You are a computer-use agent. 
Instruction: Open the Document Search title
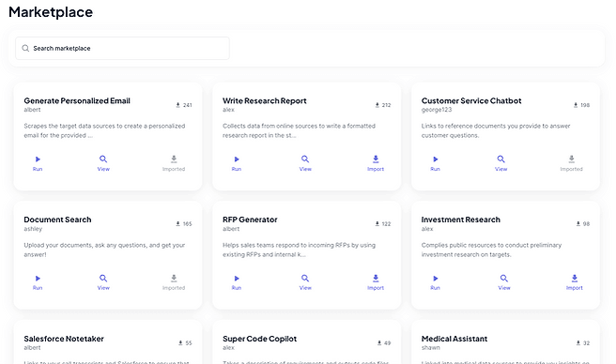coord(57,220)
